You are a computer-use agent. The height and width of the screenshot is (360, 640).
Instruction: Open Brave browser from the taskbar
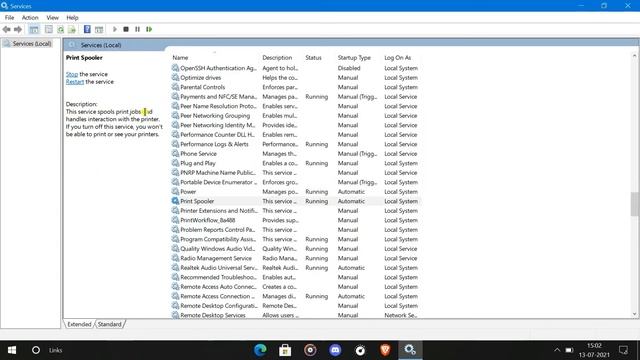click(385, 350)
